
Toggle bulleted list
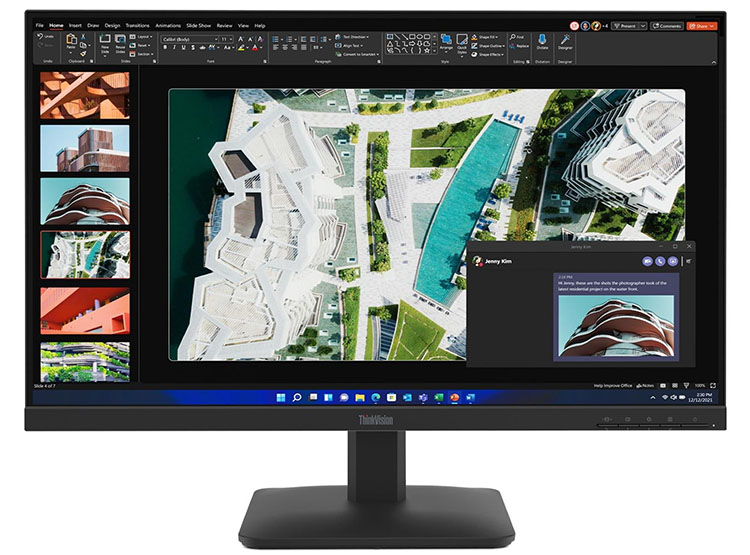point(277,39)
